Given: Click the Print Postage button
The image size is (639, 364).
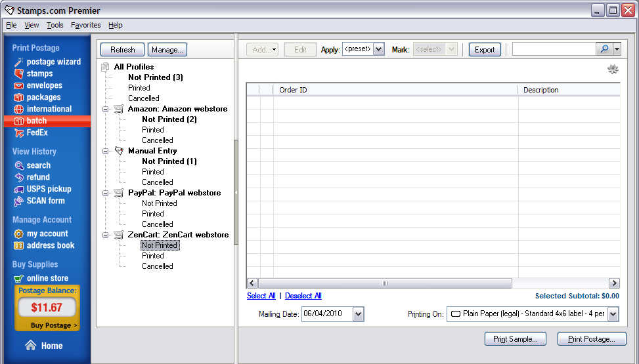Looking at the screenshot, I should (591, 339).
